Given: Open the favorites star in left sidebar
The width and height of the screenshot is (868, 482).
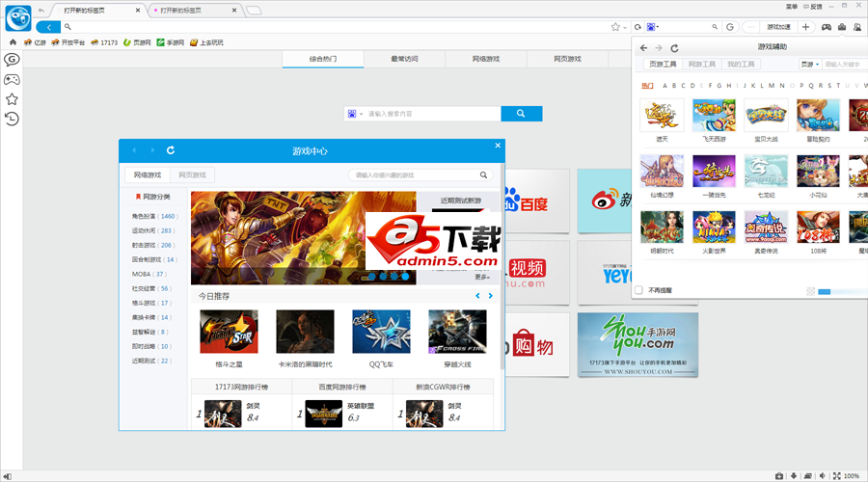Looking at the screenshot, I should pos(12,98).
